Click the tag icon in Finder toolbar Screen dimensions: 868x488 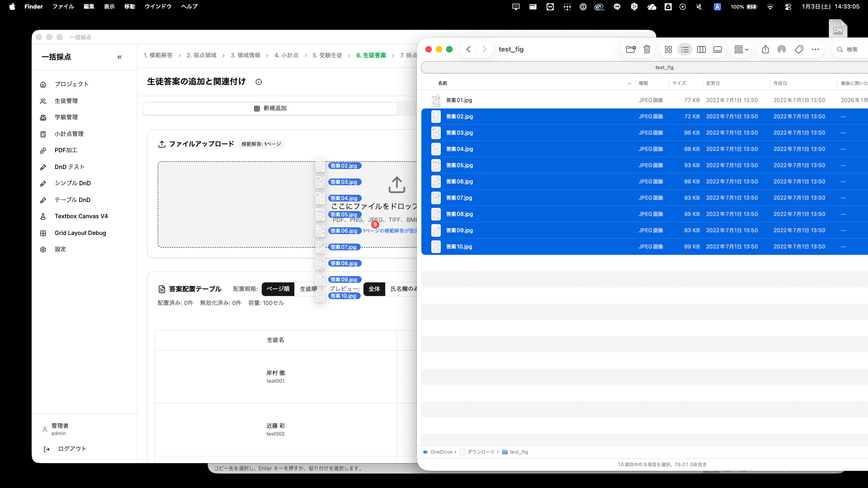799,49
